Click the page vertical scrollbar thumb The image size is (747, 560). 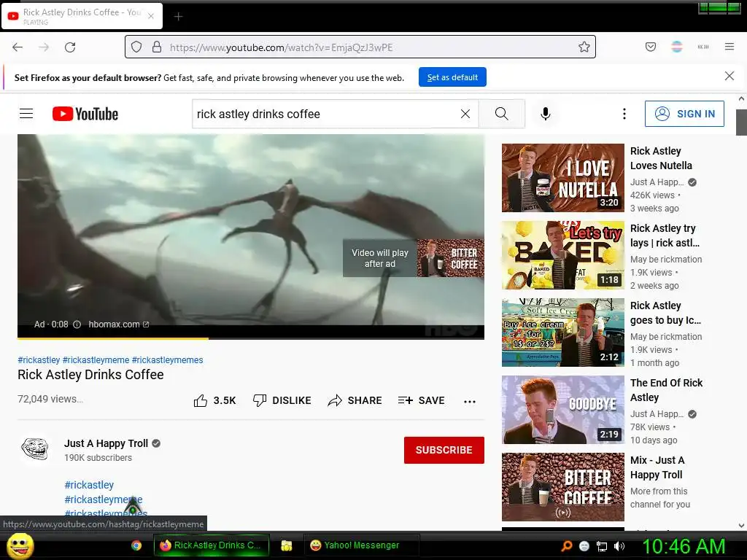pos(741,122)
